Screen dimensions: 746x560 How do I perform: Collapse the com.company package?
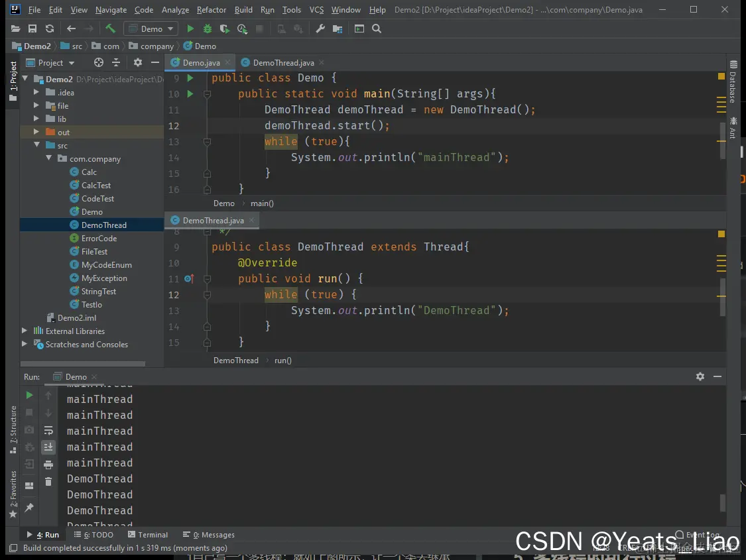tap(48, 158)
